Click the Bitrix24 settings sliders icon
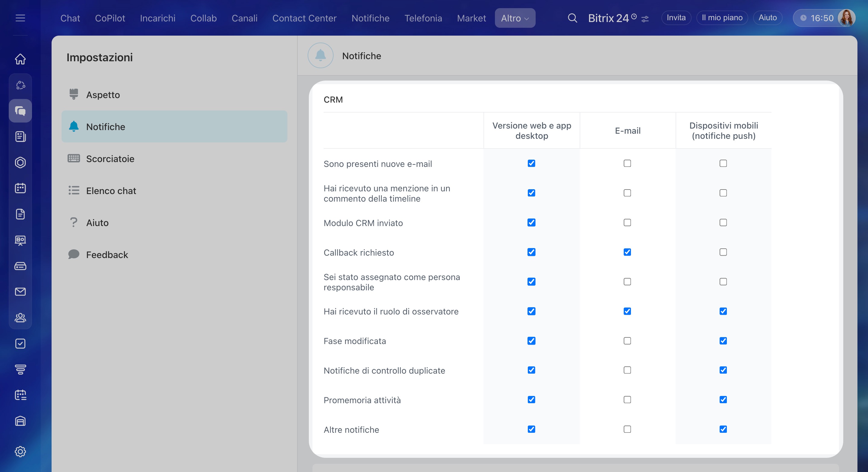Viewport: 868px width, 472px height. pos(645,19)
